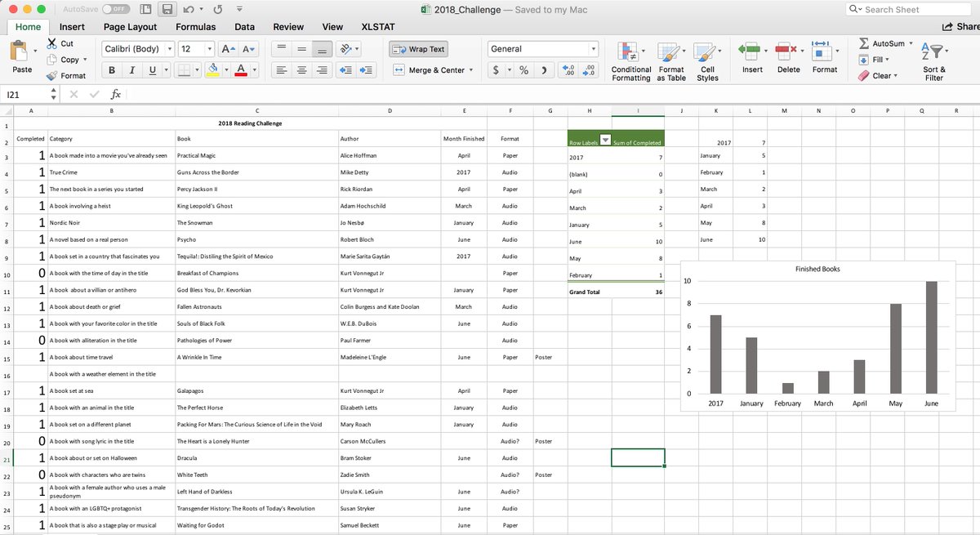
Task: Select the Format painter brush
Action: 53,75
